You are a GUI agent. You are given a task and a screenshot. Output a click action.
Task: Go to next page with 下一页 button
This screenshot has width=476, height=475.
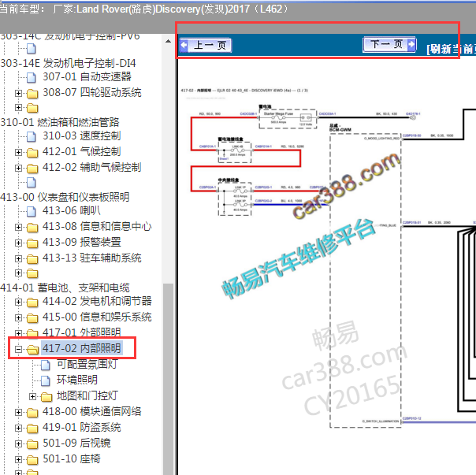389,45
